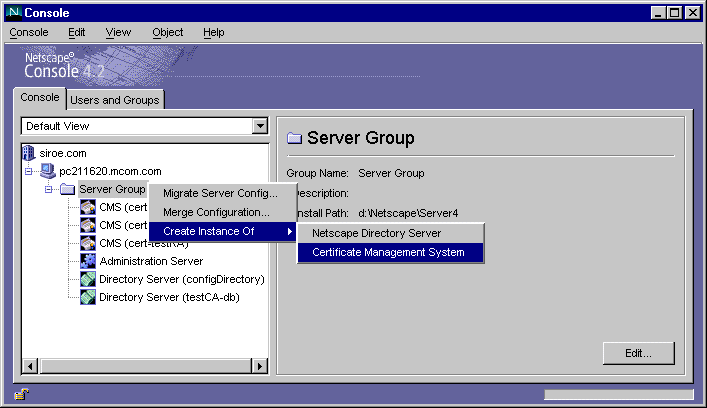Select pc211620.mcom.com host in tree
The height and width of the screenshot is (408, 707).
pyautogui.click(x=110, y=171)
